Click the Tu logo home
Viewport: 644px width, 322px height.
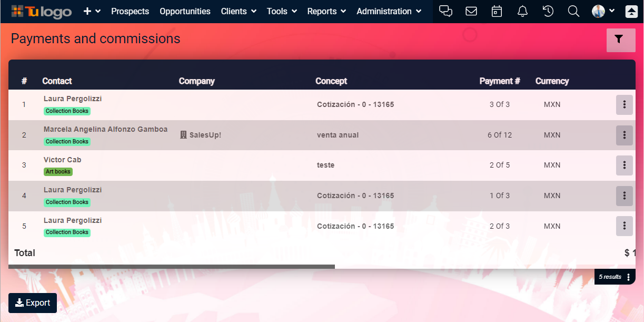(x=41, y=11)
